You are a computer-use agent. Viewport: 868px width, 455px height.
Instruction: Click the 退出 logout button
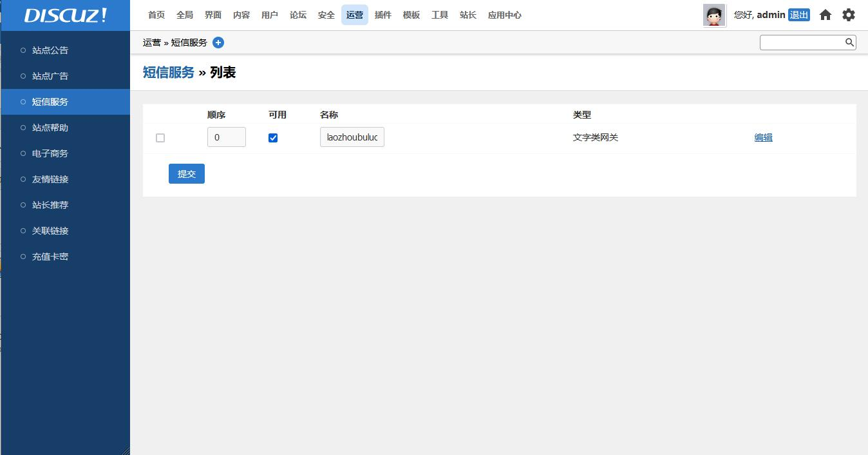(x=798, y=15)
